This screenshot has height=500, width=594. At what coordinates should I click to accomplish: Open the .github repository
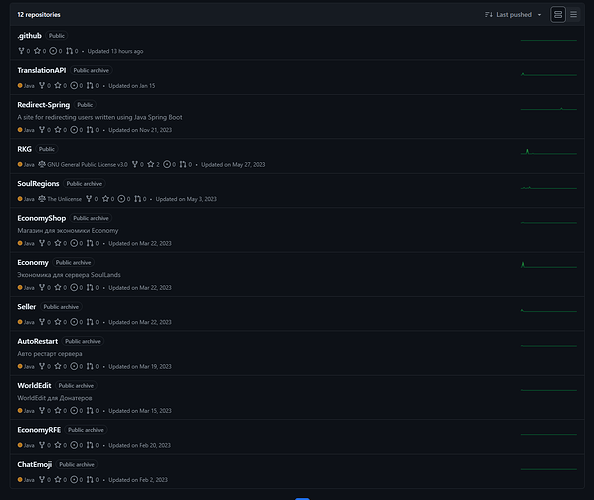[x=29, y=36]
